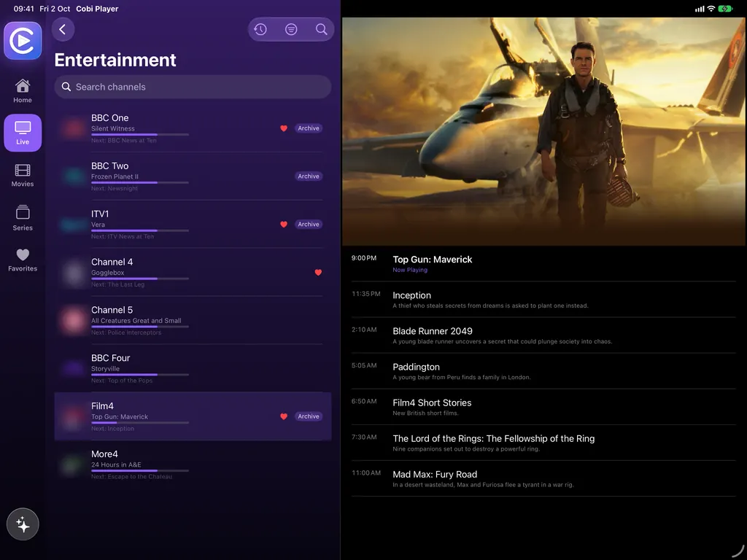Select Blade Runner 2049 in the schedule
Screen dimensions: 747x560
(x=543, y=335)
